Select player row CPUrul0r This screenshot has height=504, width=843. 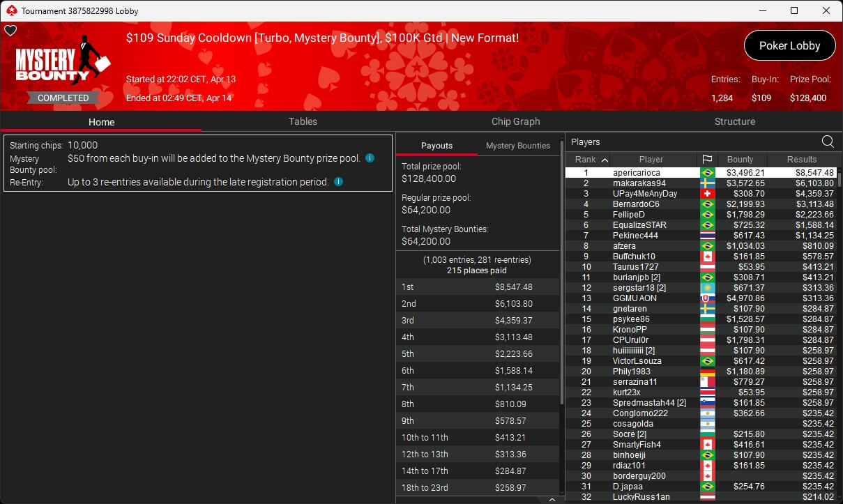(701, 340)
